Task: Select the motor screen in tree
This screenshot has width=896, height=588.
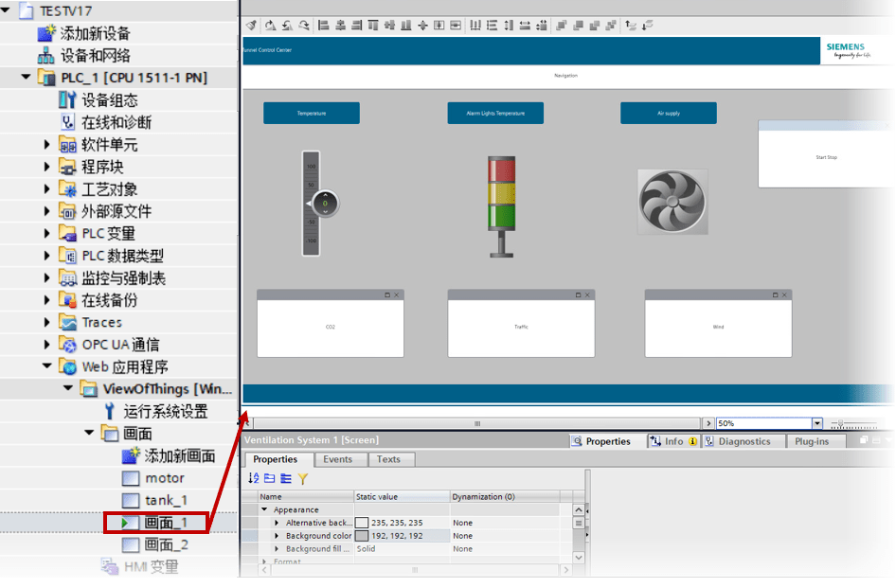Action: click(165, 478)
